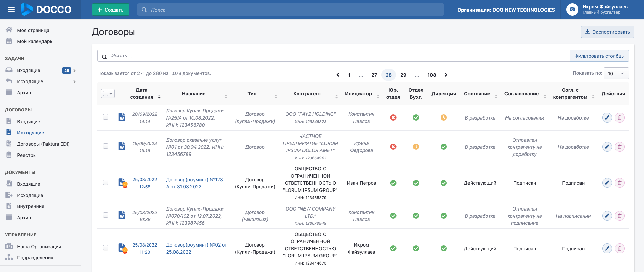Expand the Входящие tasks chevron
The height and width of the screenshot is (272, 644).
coord(74,71)
